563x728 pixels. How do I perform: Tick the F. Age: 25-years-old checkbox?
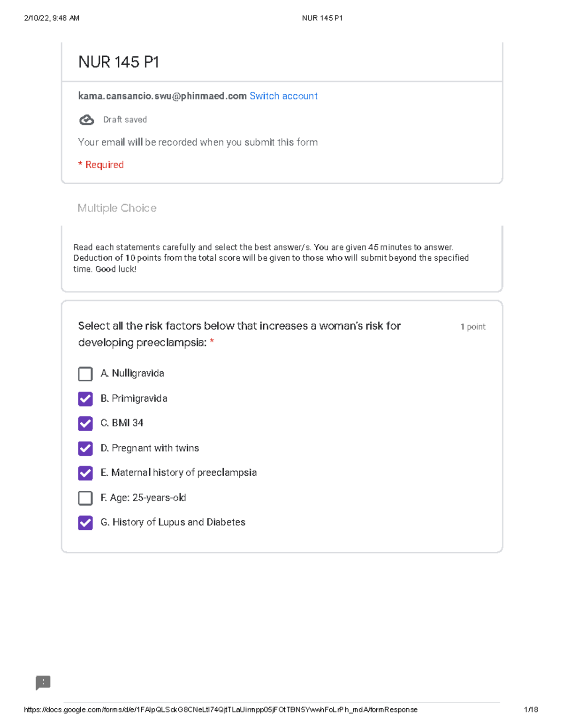85,498
